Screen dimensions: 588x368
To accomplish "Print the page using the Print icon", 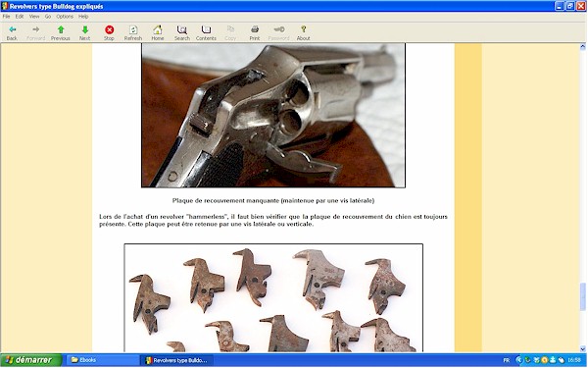I will click(255, 29).
